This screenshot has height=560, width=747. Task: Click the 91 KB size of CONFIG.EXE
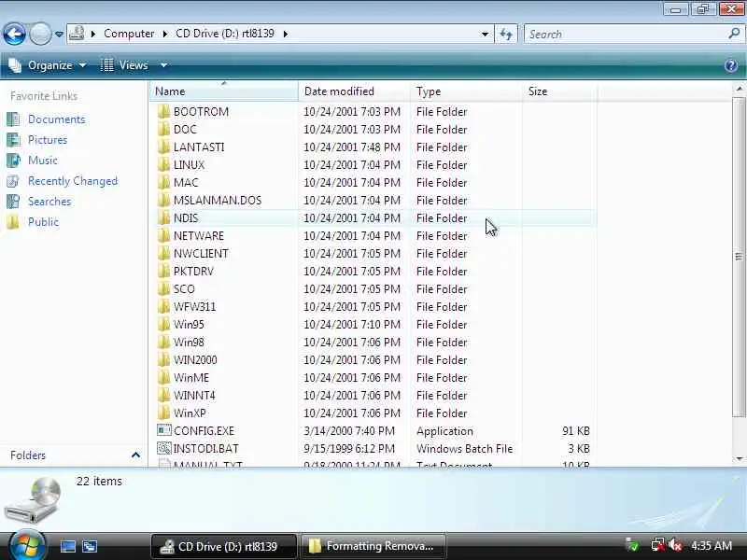(576, 431)
